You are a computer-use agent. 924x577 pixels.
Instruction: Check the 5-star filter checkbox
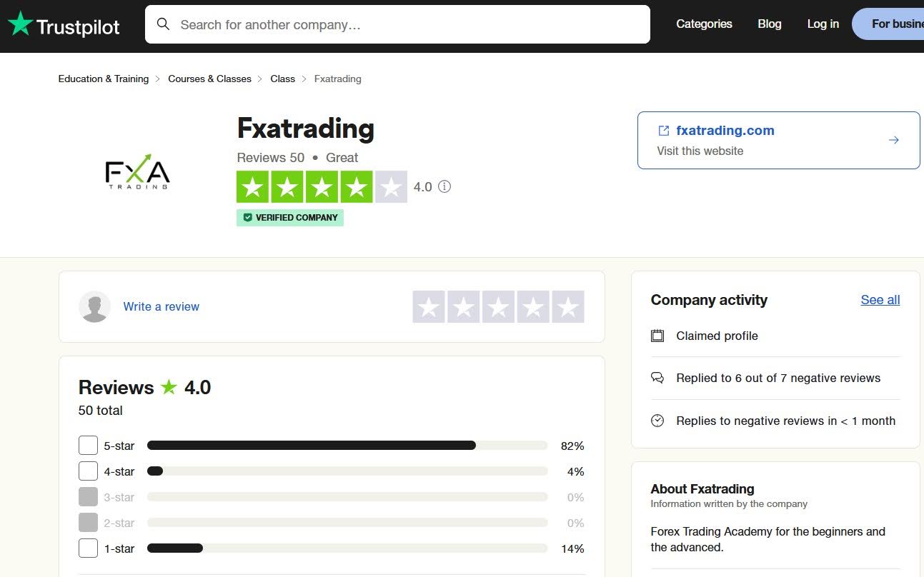(x=88, y=446)
